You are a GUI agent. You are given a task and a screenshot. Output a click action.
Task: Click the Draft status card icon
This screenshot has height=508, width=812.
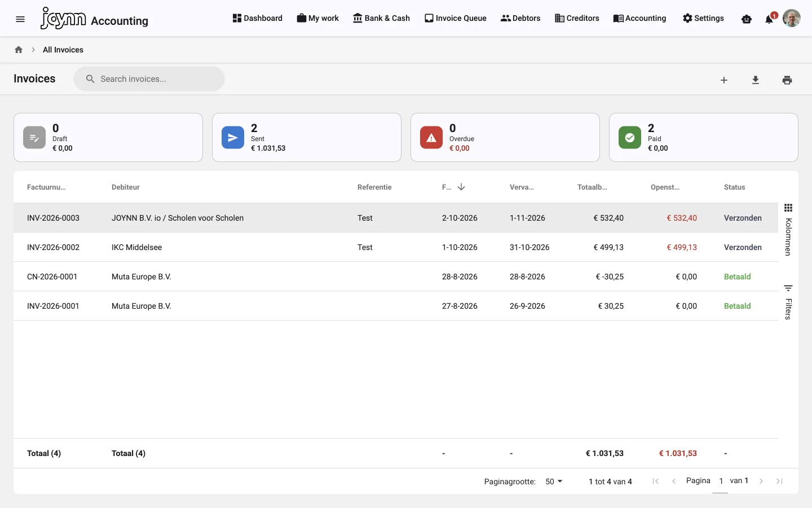coord(34,138)
